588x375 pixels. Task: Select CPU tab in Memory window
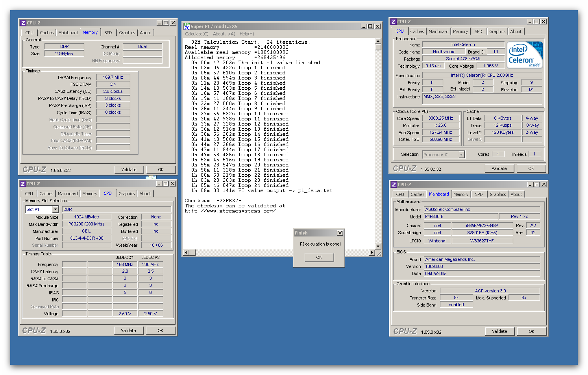point(30,33)
